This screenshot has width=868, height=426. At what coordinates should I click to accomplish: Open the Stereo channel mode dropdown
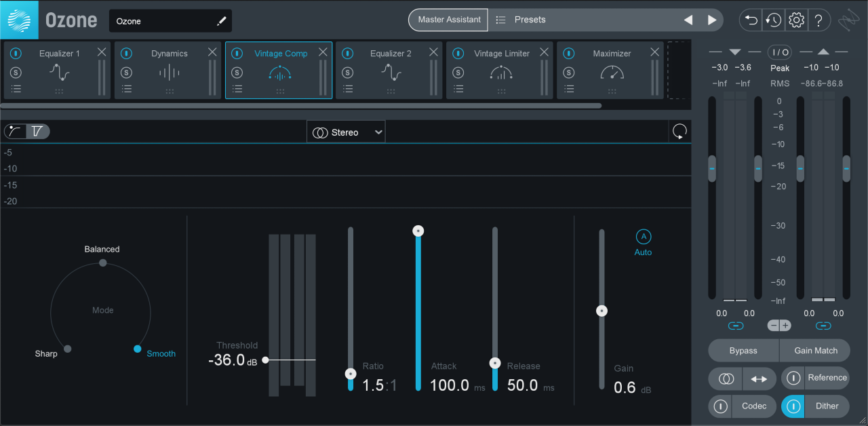point(346,132)
